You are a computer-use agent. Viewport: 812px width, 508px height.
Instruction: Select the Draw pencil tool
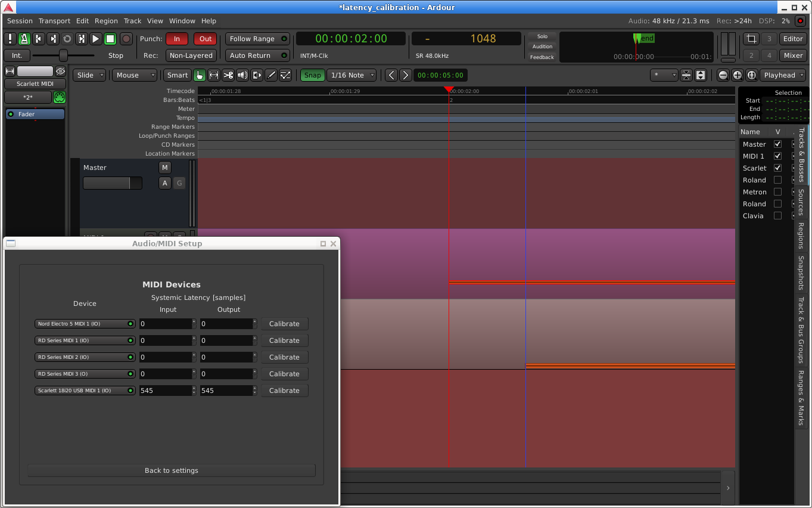coord(271,75)
